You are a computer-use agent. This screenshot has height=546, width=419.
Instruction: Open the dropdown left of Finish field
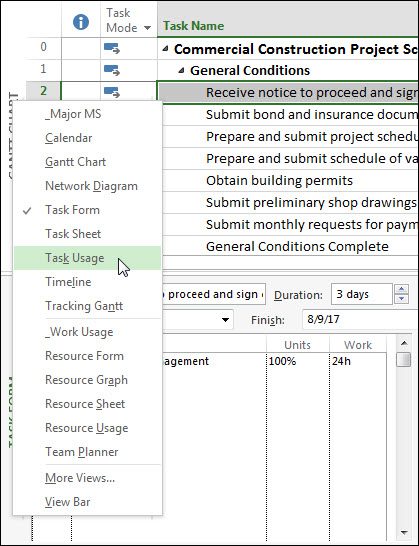point(226,320)
